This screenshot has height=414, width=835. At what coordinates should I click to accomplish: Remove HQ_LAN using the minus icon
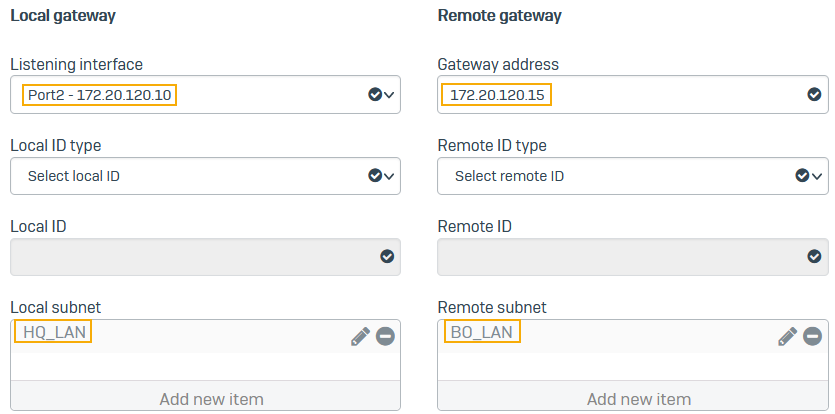pyautogui.click(x=385, y=337)
